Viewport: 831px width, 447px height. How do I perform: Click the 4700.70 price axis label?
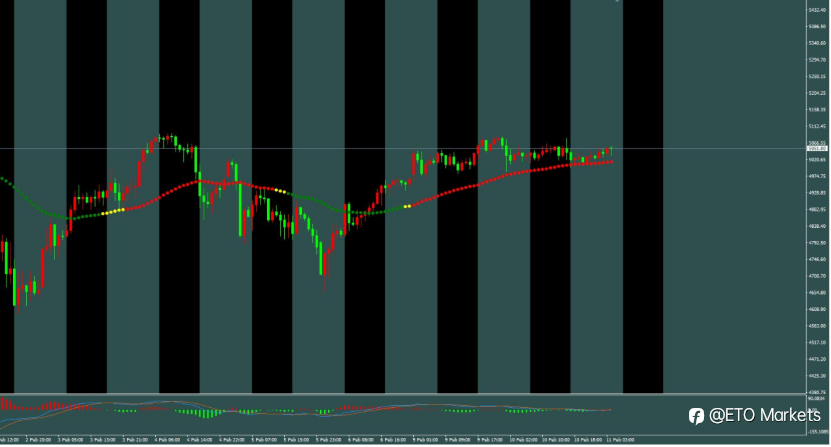818,276
